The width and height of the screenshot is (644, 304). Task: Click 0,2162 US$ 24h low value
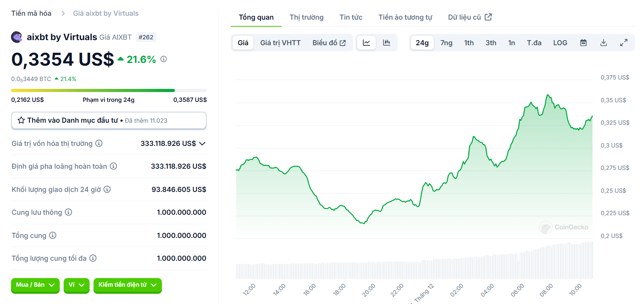click(x=28, y=100)
